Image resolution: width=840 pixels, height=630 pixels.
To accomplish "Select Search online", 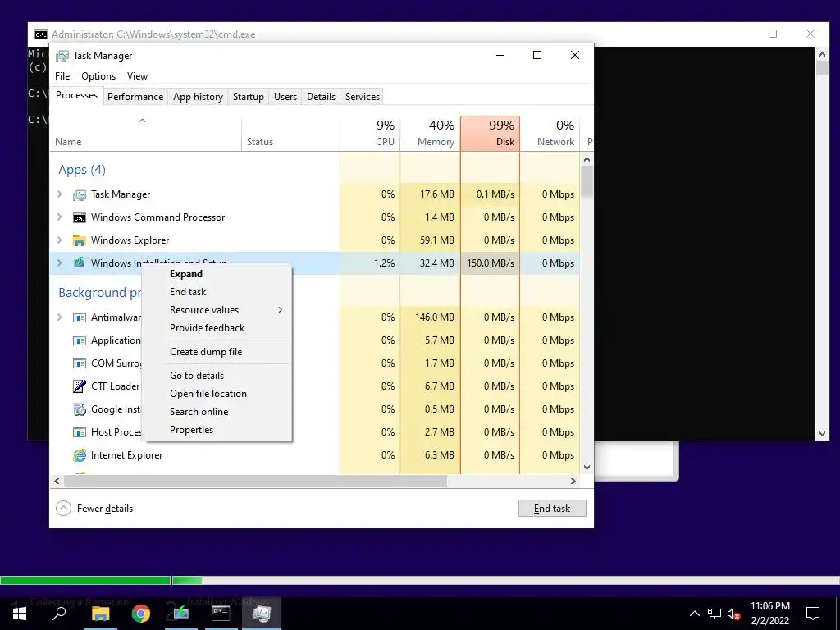I will [217, 412].
